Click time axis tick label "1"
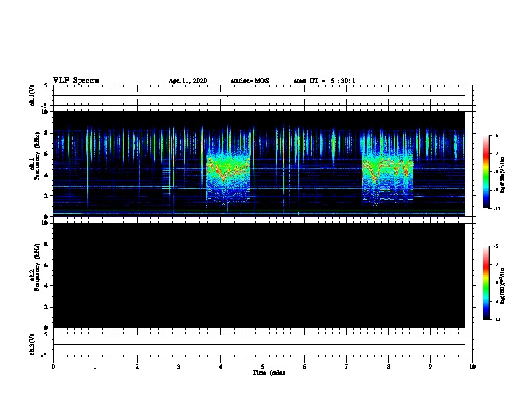The image size is (532, 411). click(95, 367)
